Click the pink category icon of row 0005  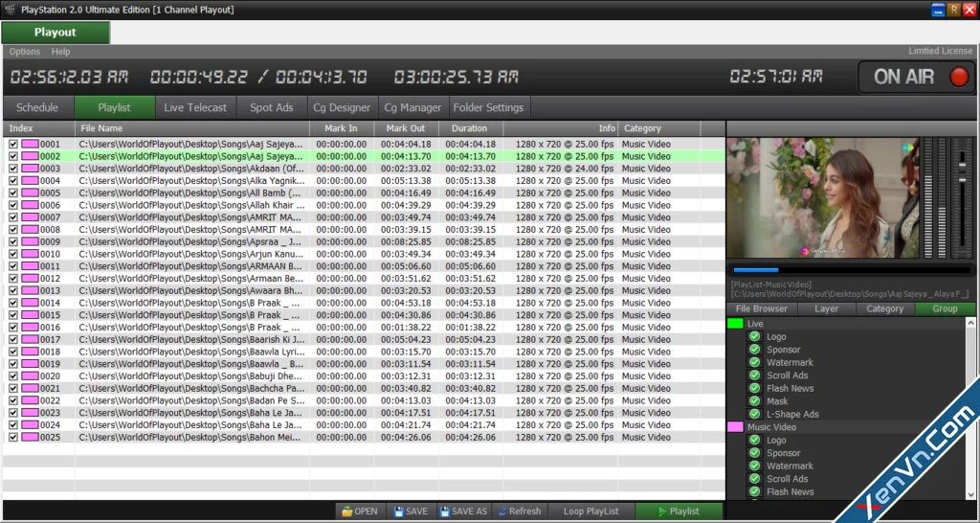coord(30,193)
